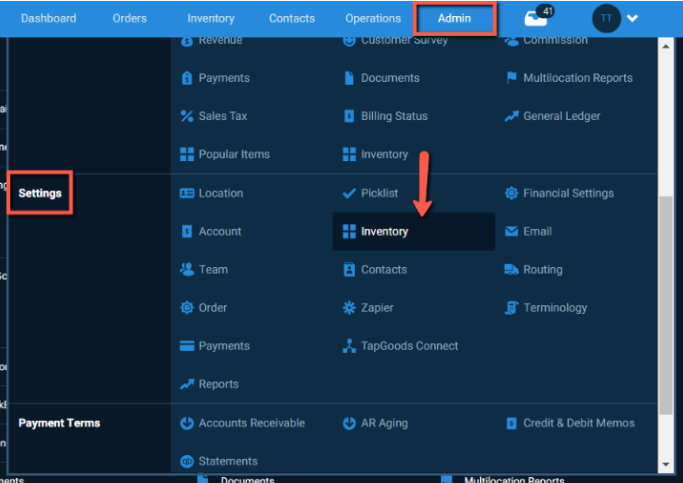Image resolution: width=683 pixels, height=483 pixels.
Task: Open TapGoods Connect settings
Action: point(409,346)
